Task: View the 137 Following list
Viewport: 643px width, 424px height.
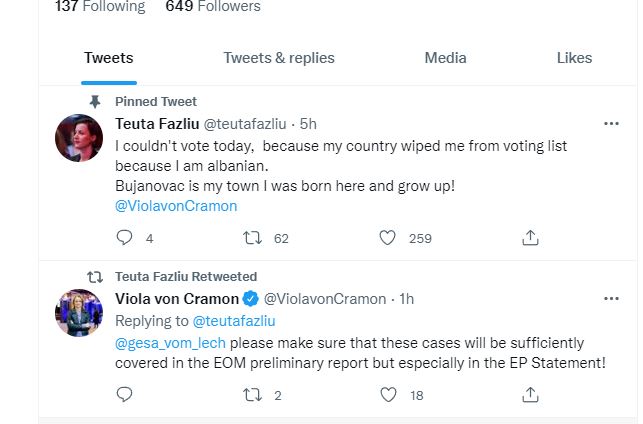Action: tap(100, 7)
